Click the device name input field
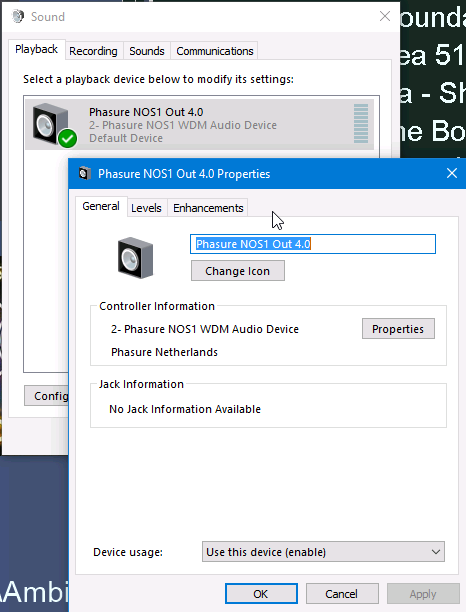 click(x=313, y=244)
